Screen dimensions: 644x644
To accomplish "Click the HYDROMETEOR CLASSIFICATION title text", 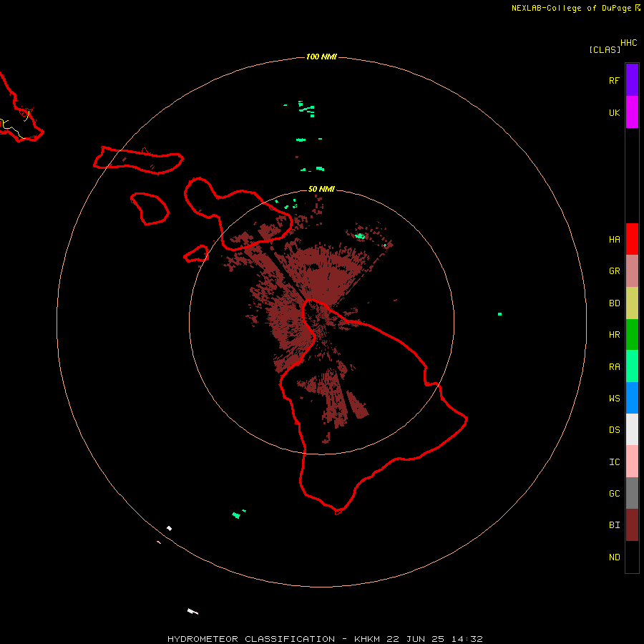I will pos(251,639).
